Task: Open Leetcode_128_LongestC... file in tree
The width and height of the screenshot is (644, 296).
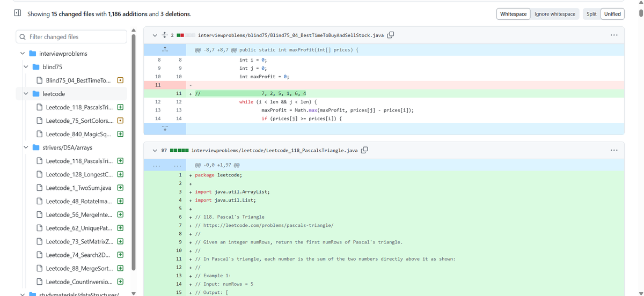Action: [78, 174]
